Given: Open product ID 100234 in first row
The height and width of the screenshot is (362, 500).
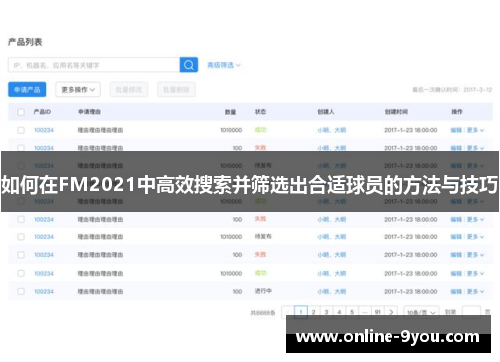Looking at the screenshot, I should pyautogui.click(x=44, y=130).
